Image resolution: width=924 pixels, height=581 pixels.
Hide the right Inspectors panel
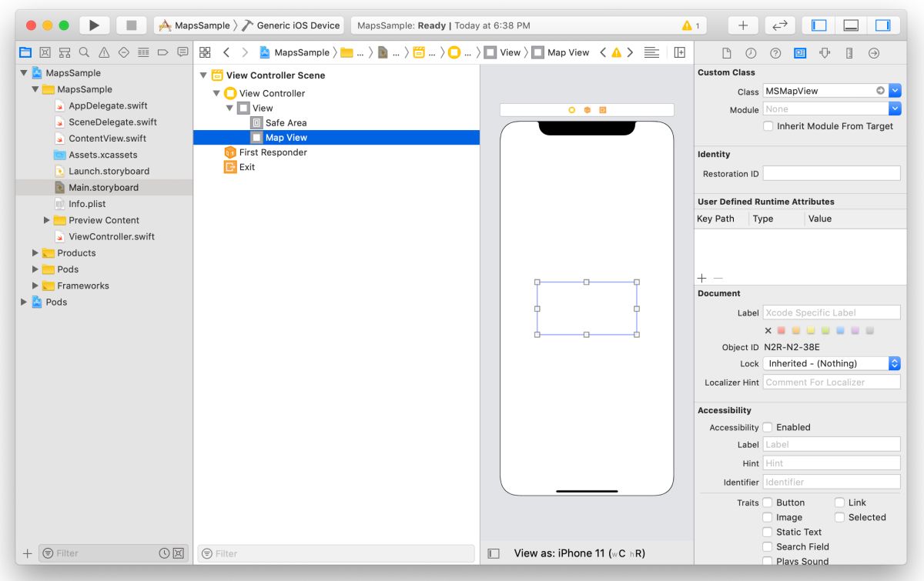[x=883, y=25]
